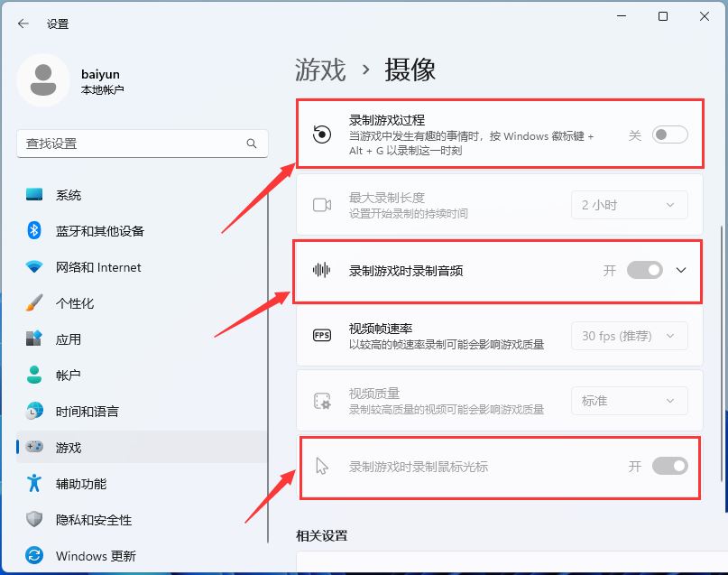Click the FPS icon beside 视频帧速率
This screenshot has height=575, width=728.
coord(324,335)
